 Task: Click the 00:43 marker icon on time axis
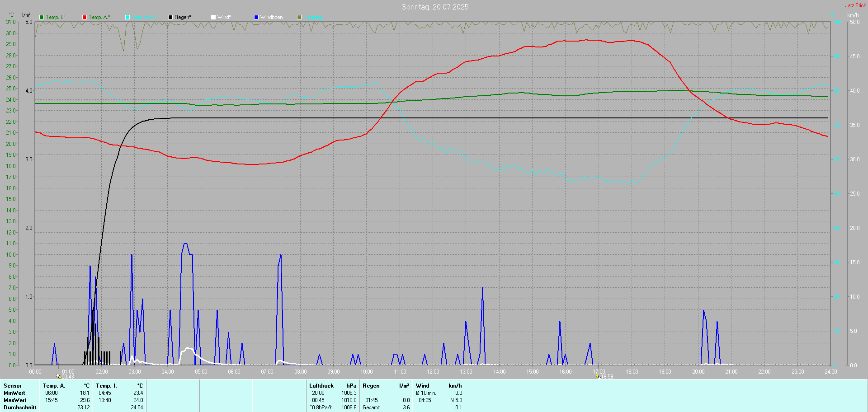(59, 376)
